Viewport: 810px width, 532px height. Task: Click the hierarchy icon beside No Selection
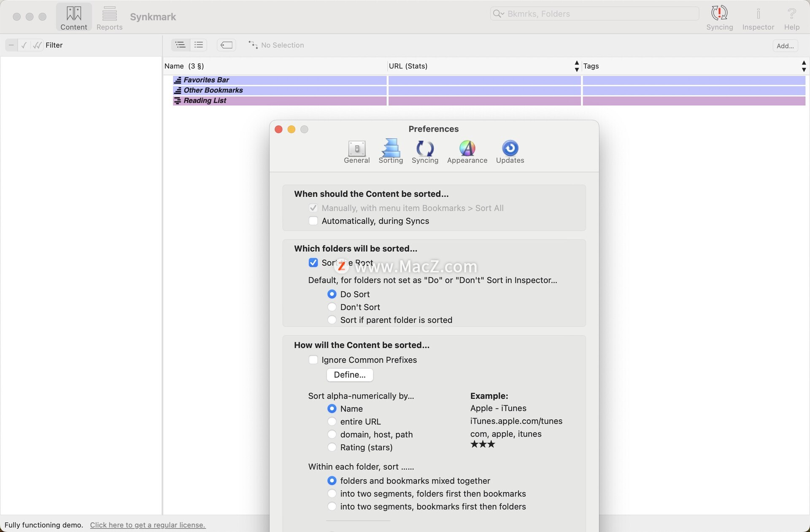click(x=253, y=45)
